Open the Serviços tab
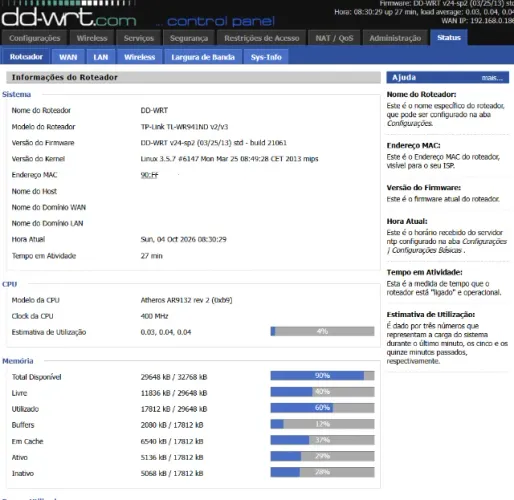 tap(139, 38)
